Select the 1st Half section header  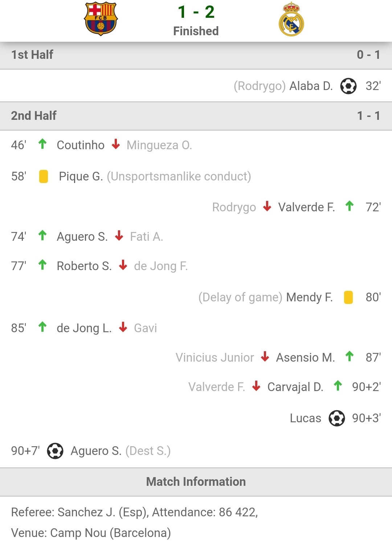point(196,55)
